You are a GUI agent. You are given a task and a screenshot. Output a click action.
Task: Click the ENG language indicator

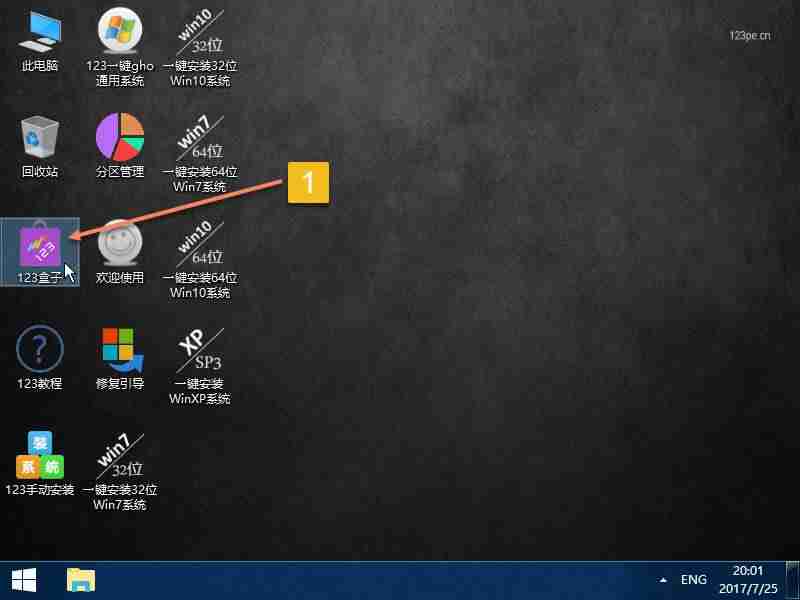tap(694, 580)
